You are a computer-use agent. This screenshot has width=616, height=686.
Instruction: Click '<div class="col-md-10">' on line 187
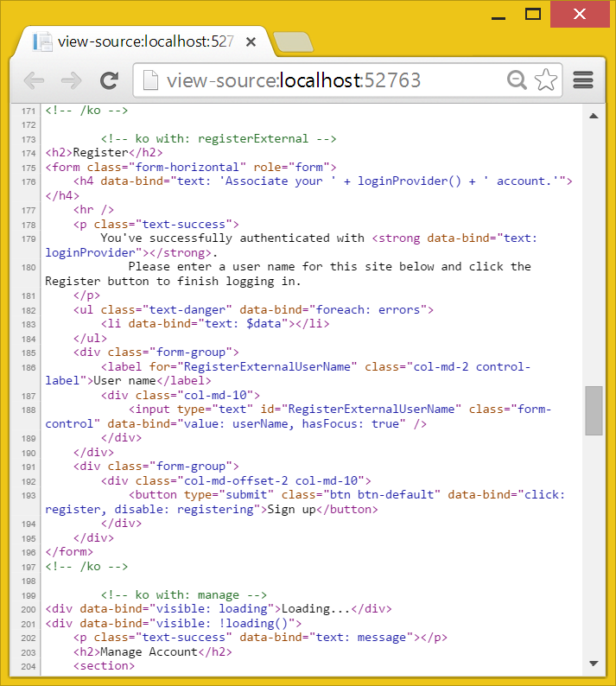pos(181,396)
